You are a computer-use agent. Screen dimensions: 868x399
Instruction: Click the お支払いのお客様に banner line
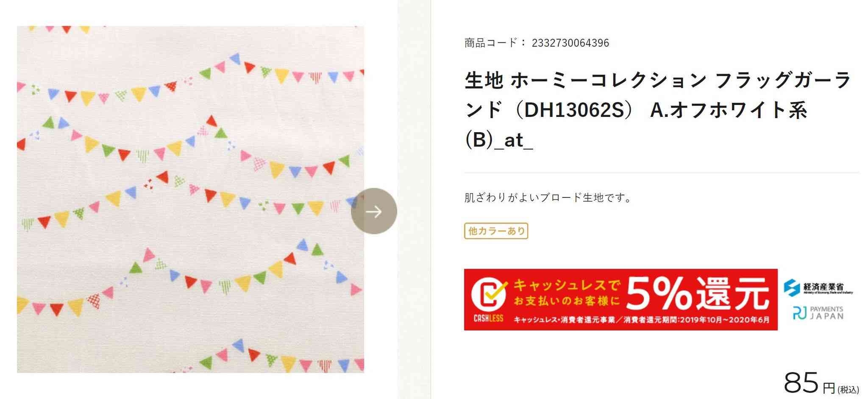[567, 301]
